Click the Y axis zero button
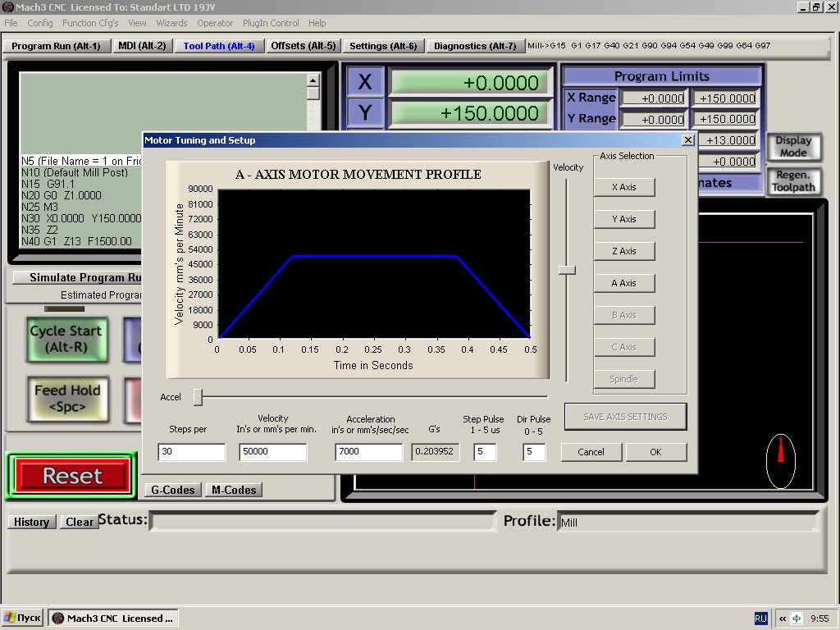Viewport: 840px width, 630px height. point(365,112)
